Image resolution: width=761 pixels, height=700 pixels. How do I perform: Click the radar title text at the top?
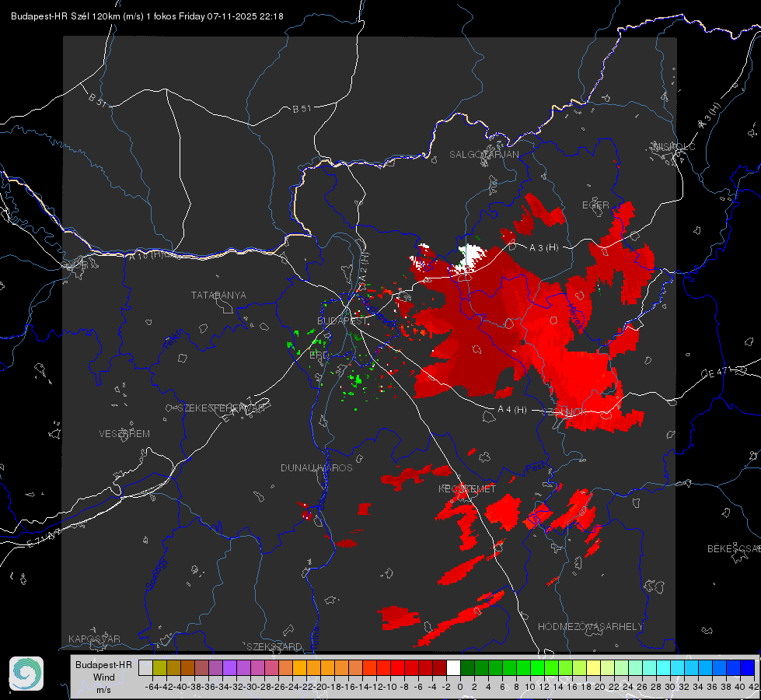click(147, 16)
